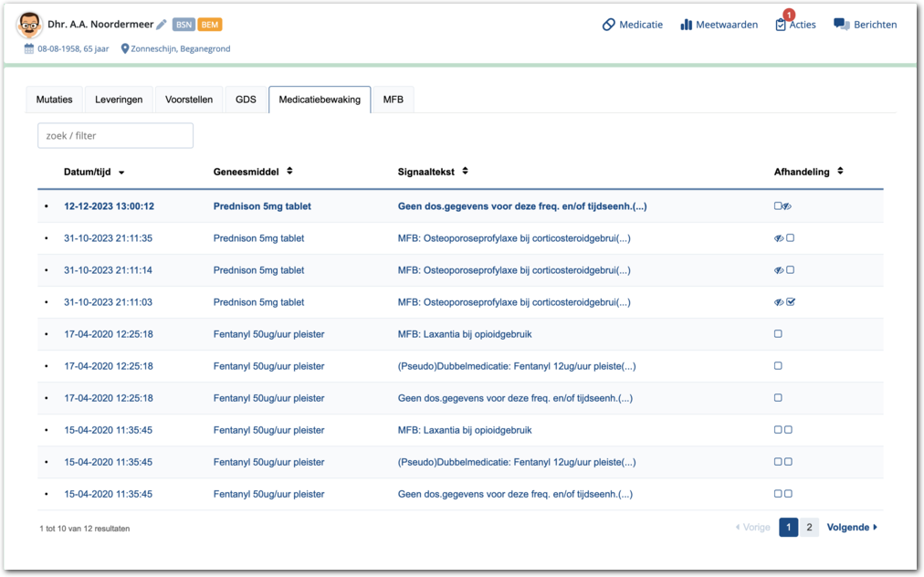Open Meetwaarden via the bar chart icon

(x=687, y=25)
